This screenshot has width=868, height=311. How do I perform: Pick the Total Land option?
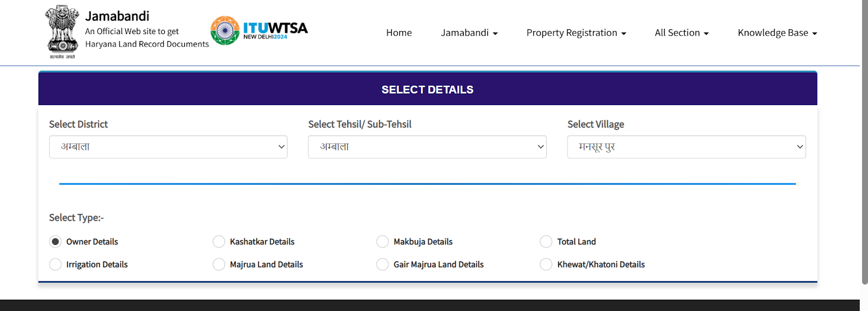546,242
